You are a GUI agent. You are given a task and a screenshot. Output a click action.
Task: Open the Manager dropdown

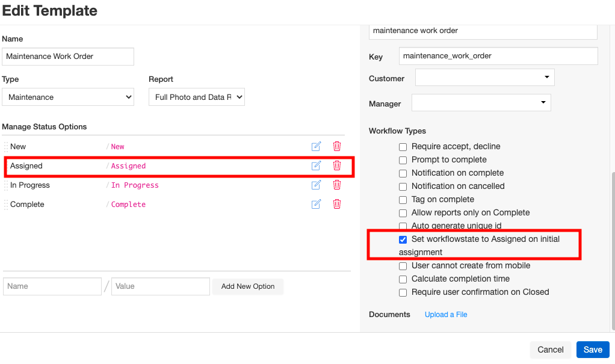pos(481,102)
